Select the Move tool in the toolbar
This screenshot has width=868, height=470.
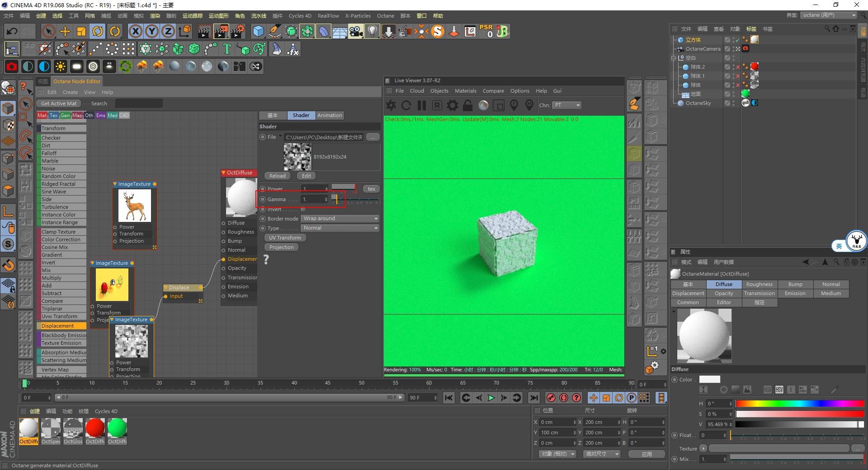point(65,31)
